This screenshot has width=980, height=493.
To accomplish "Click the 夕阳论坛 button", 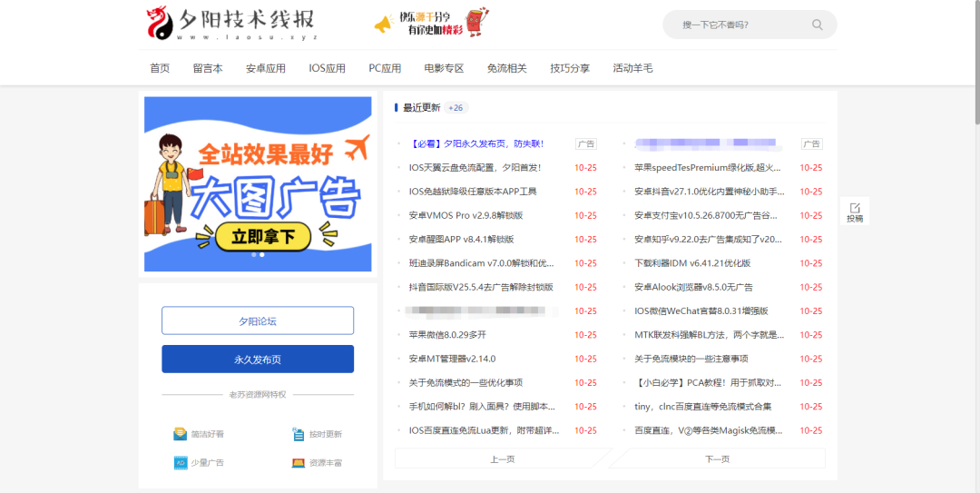I will click(258, 321).
